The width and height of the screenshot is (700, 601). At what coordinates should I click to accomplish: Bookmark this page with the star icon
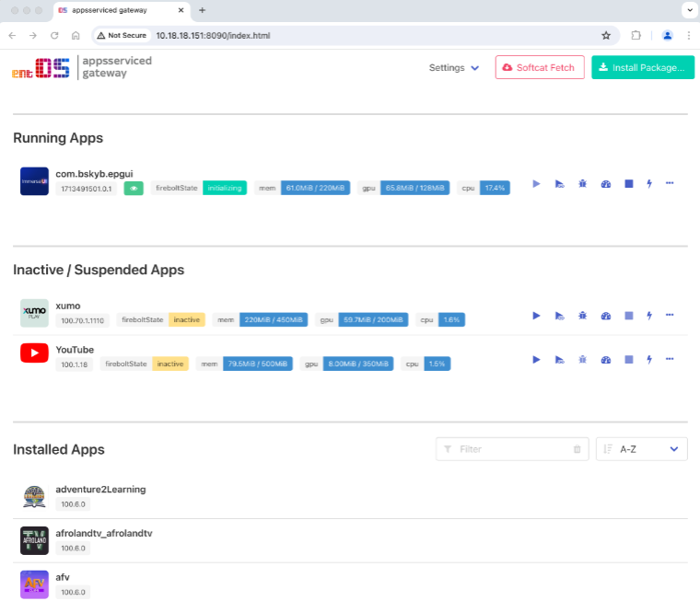[606, 36]
